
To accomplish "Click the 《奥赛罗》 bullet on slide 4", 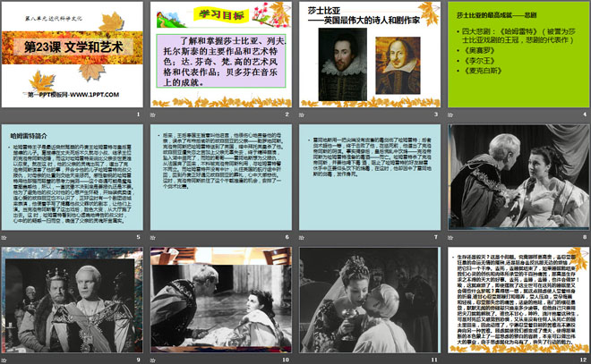I will [x=479, y=50].
